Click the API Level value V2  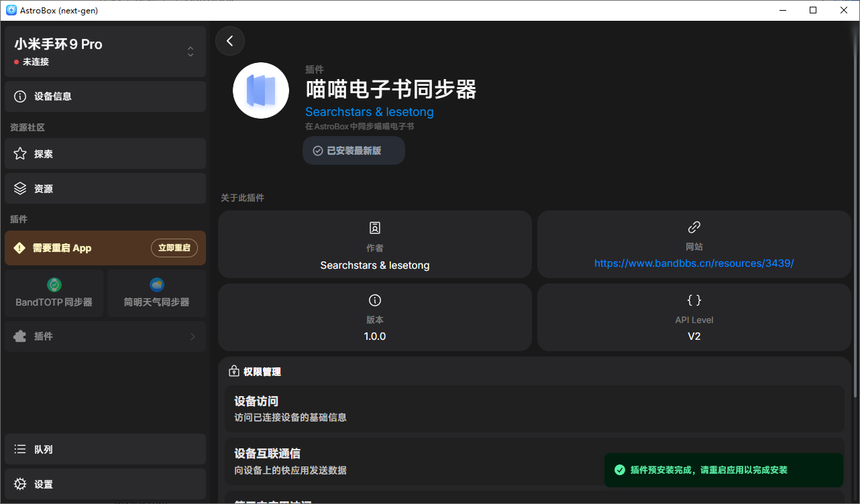[694, 336]
